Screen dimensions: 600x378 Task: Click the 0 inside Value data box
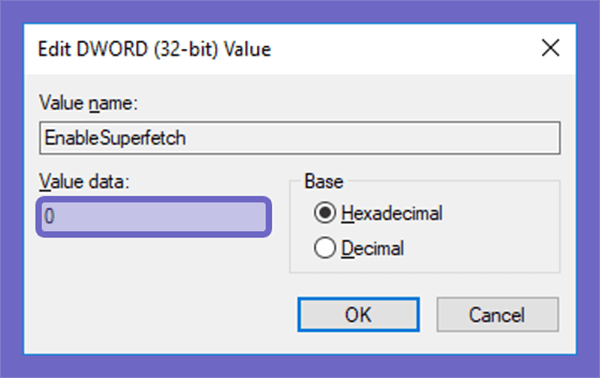[x=49, y=216]
